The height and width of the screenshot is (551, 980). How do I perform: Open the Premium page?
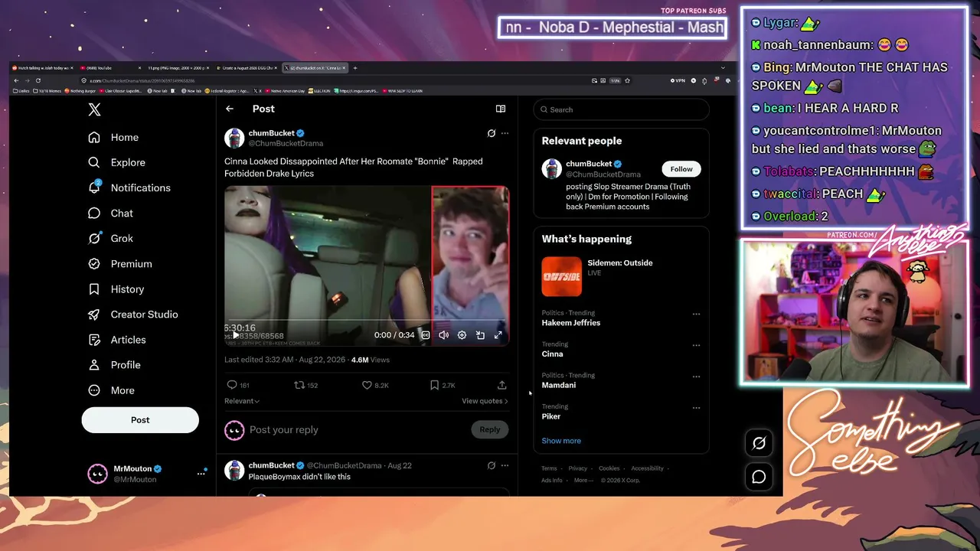point(120,263)
